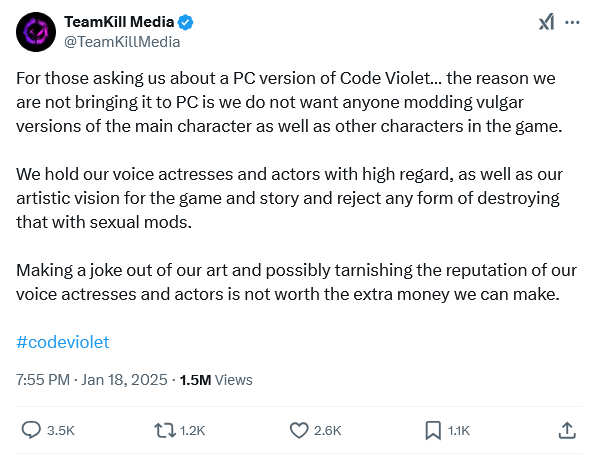Click the 3.5K replies count
The image size is (598, 454).
point(61,431)
